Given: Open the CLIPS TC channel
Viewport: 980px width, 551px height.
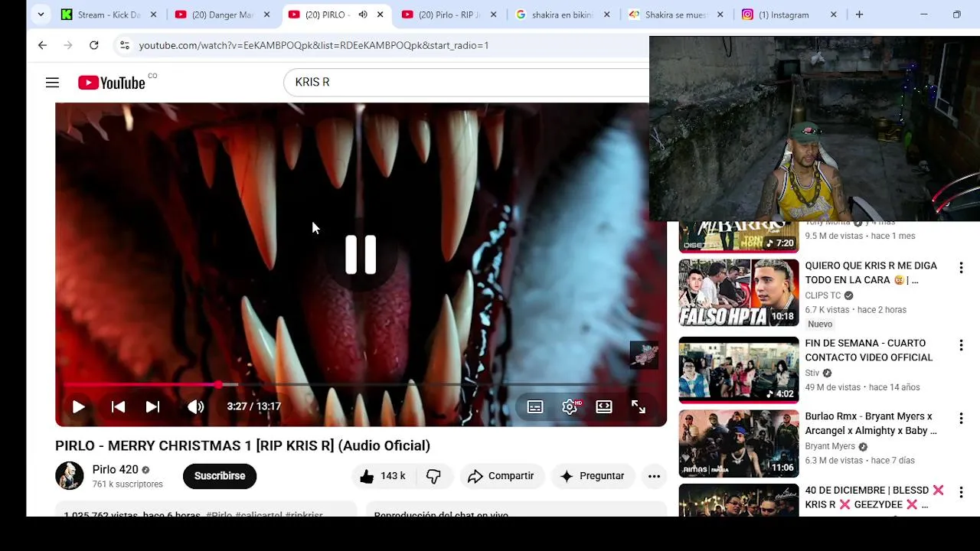Looking at the screenshot, I should (823, 295).
